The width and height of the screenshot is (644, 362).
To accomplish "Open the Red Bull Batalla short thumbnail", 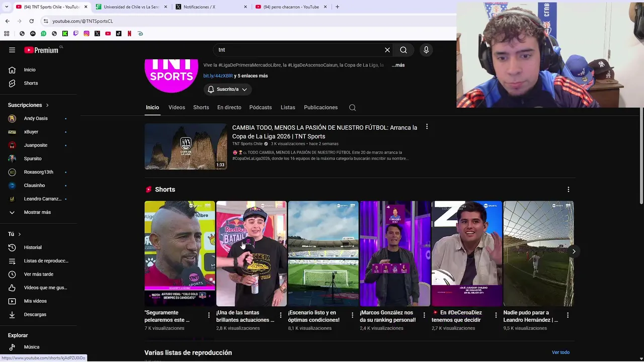I will coord(252,253).
